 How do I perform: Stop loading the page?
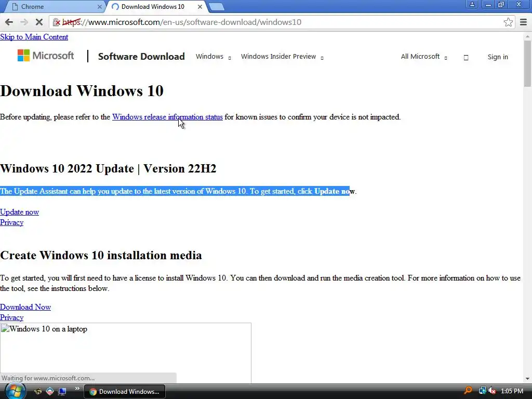39,22
